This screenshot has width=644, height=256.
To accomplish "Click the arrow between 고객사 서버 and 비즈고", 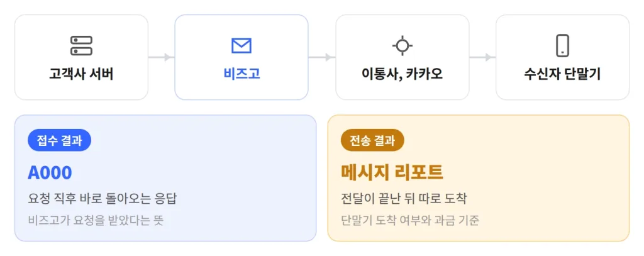I will (161, 57).
